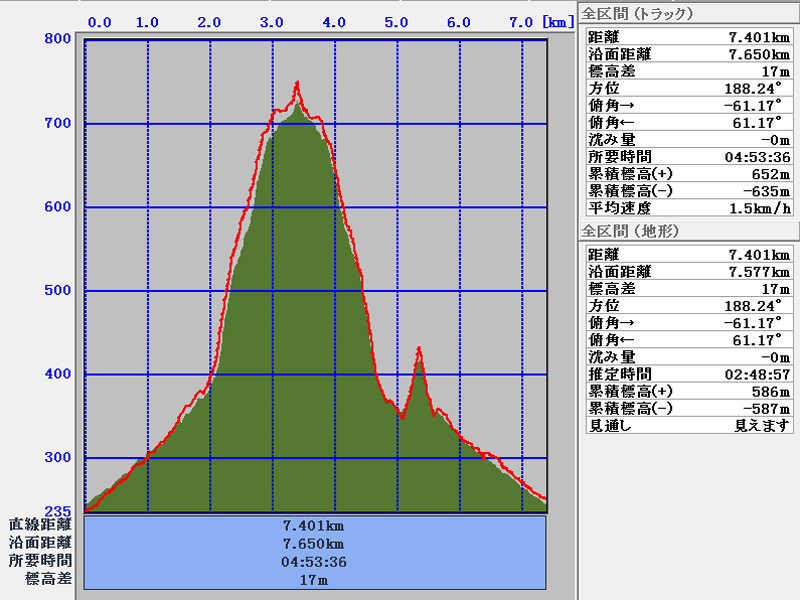
Task: Click the 0.0 distance axis marker
Action: click(99, 22)
